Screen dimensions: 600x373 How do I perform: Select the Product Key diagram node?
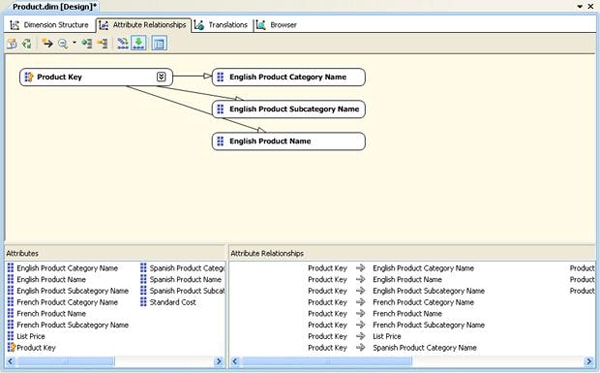(96, 77)
